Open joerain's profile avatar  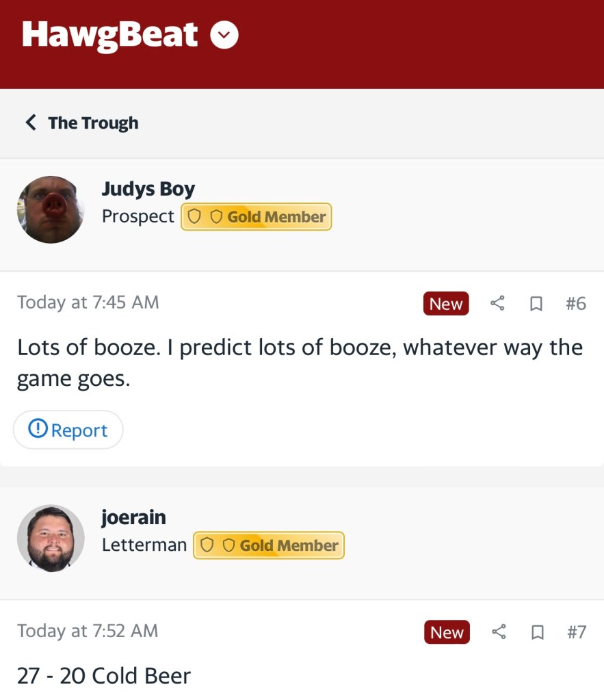click(51, 539)
